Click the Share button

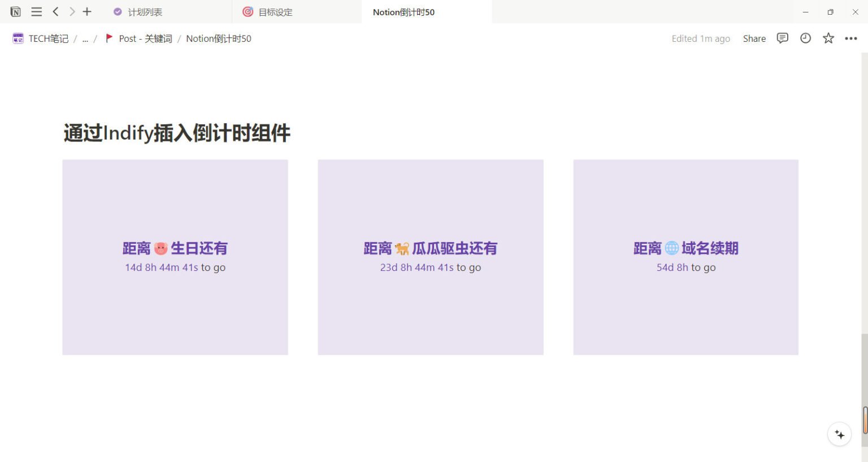754,38
